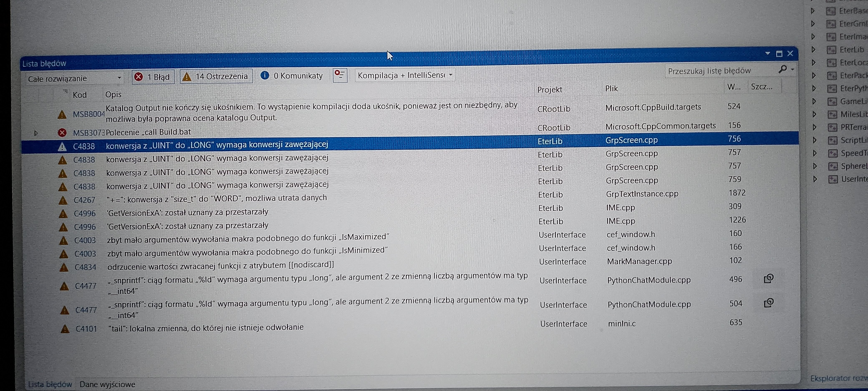The image size is (868, 391).
Task: Select EterLib project icon in Solution Explorer
Action: [x=831, y=50]
